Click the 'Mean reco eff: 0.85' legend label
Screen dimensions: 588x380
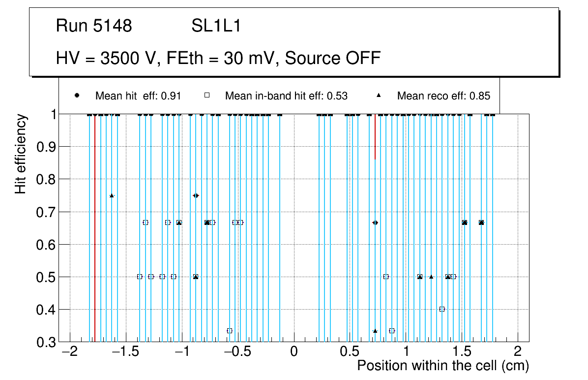click(443, 96)
